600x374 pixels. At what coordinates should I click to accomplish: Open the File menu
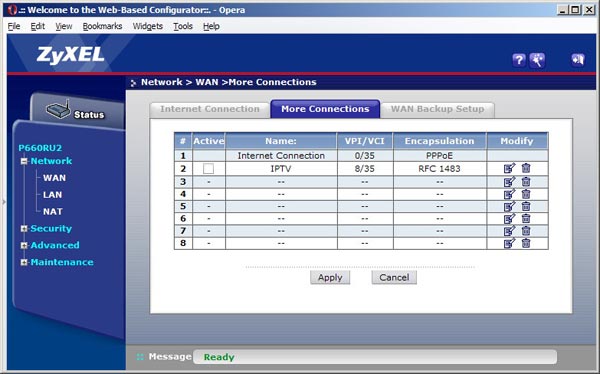click(14, 26)
